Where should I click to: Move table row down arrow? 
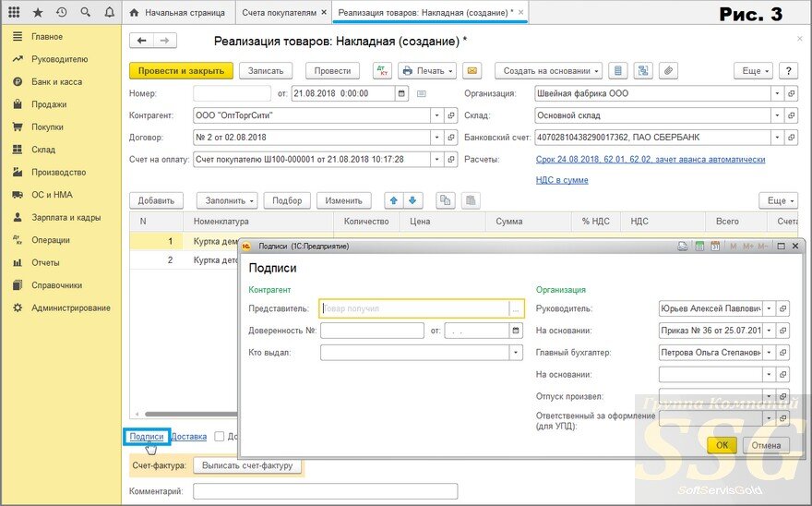click(412, 200)
